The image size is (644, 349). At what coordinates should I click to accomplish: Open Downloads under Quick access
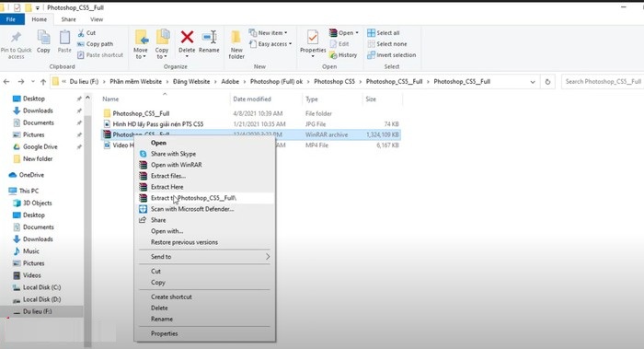point(38,111)
